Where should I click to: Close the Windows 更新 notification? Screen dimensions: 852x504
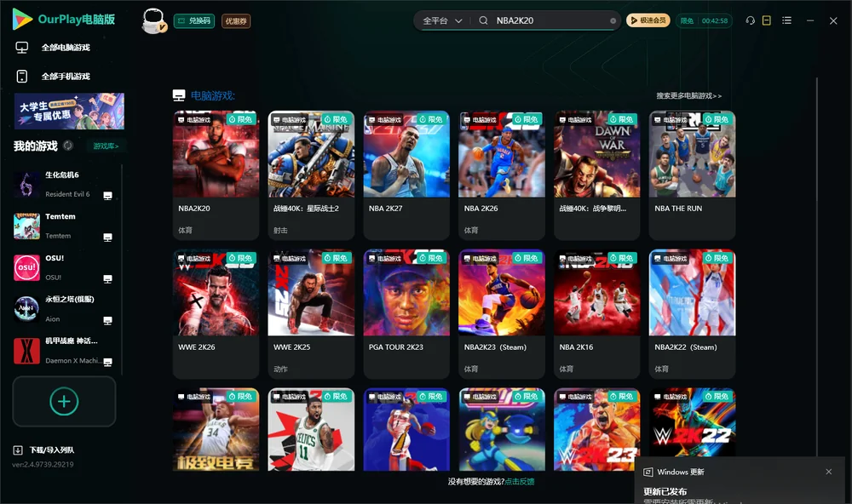pos(829,472)
